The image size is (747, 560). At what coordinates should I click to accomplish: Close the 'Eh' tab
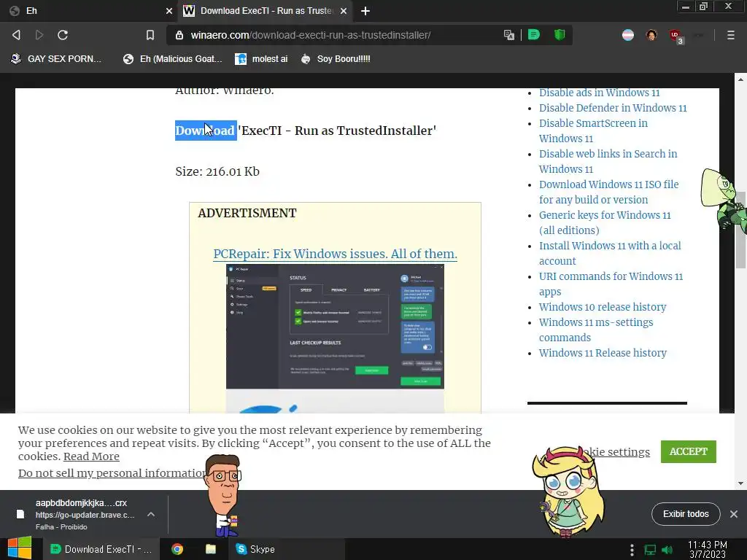[169, 11]
